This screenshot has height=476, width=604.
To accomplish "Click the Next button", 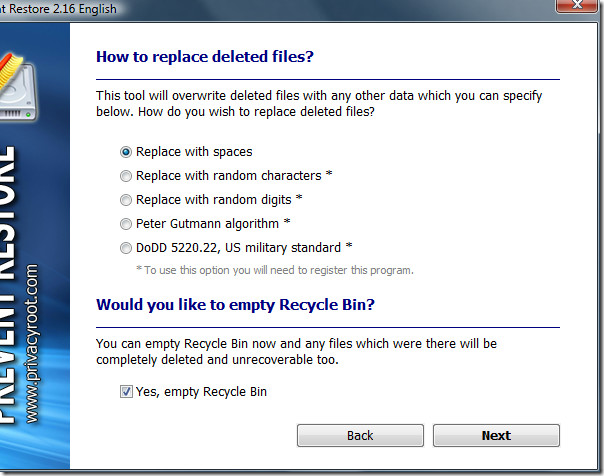I will click(496, 436).
